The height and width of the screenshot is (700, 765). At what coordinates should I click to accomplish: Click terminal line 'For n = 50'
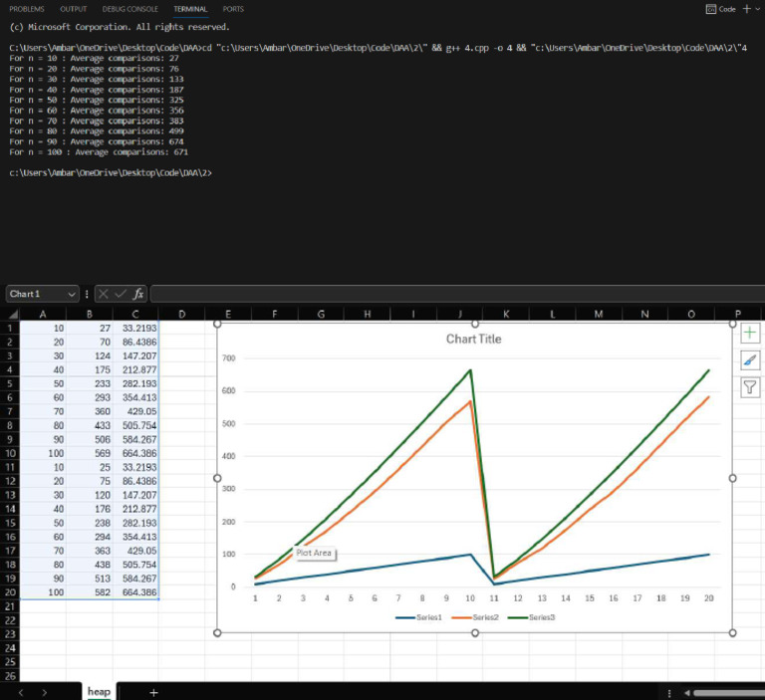coord(96,100)
